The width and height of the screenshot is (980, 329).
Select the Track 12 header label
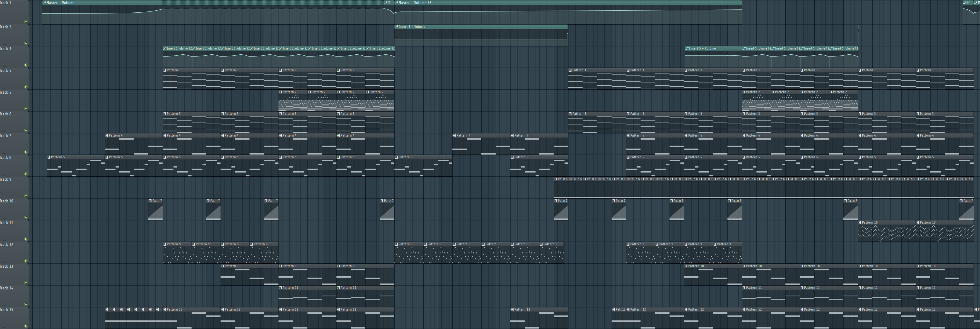(x=7, y=244)
